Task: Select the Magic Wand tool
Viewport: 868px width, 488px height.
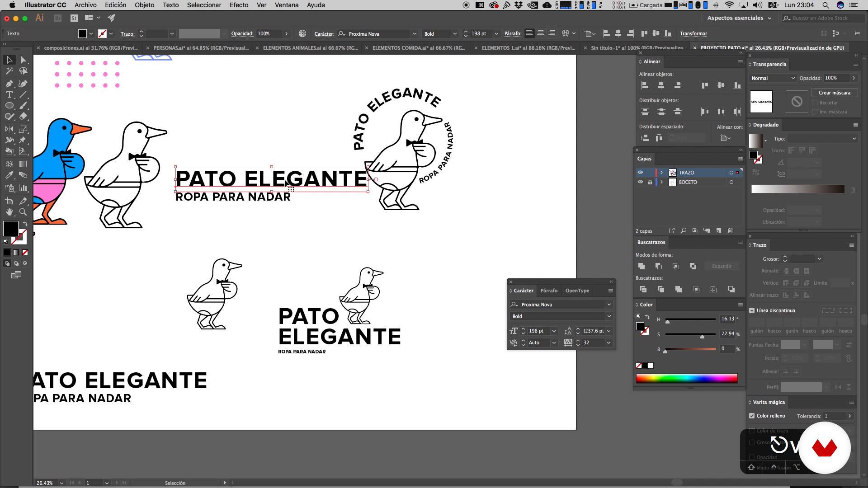Action: [x=9, y=71]
